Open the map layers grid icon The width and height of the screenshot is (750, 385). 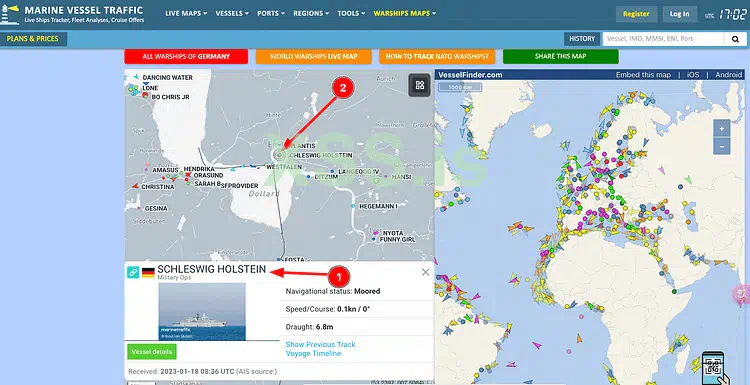(420, 85)
